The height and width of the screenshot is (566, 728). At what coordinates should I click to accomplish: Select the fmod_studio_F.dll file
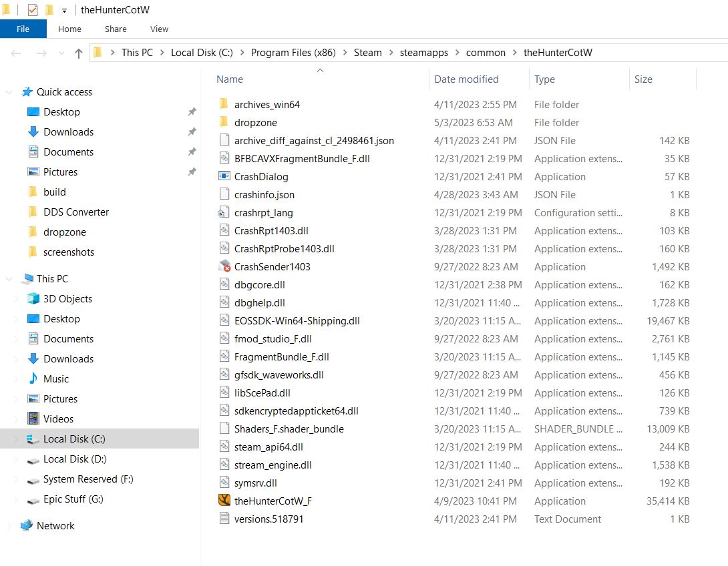coord(273,338)
